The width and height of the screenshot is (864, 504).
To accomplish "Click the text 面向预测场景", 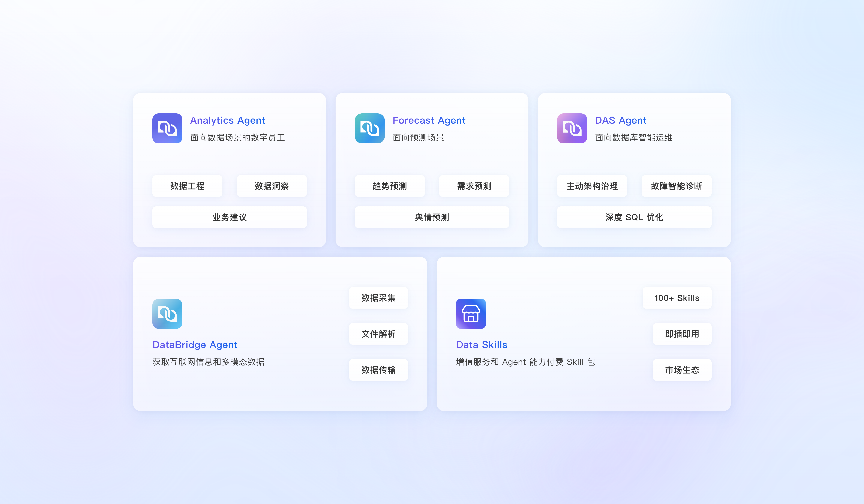I will pyautogui.click(x=418, y=138).
